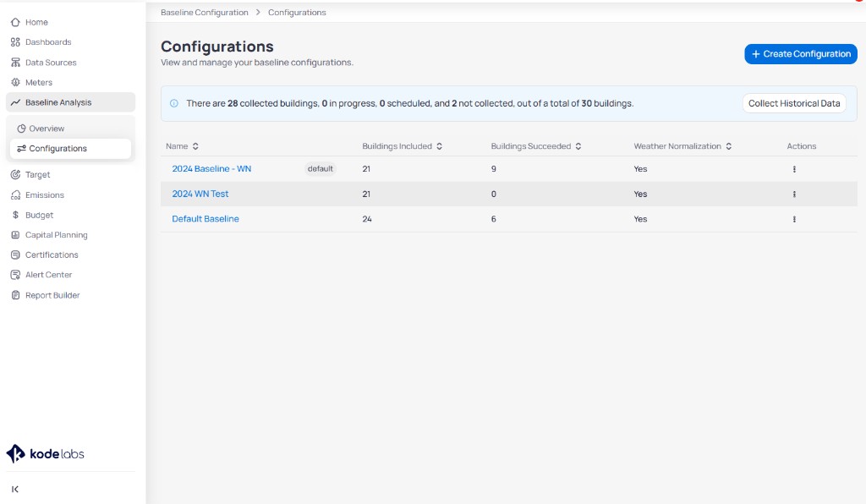This screenshot has width=866, height=504.
Task: Click the Configurations breadcrumb
Action: coord(297,12)
